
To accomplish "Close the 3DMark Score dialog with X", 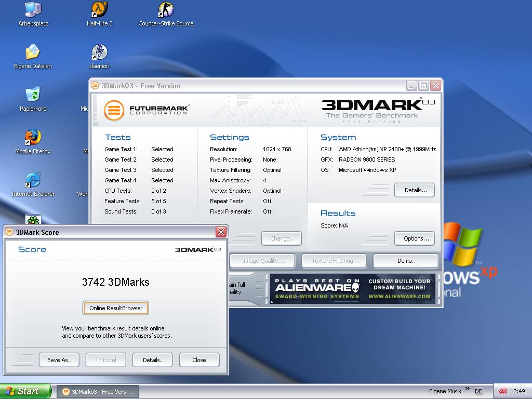I will click(x=221, y=232).
